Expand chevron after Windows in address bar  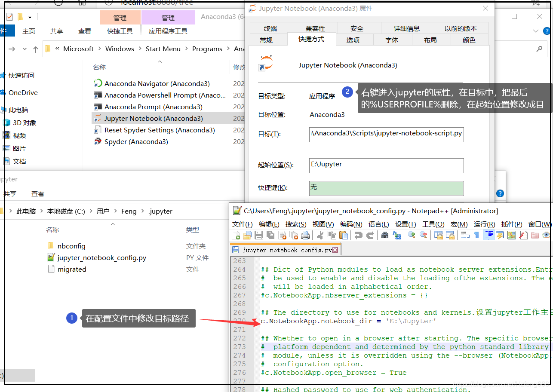point(140,49)
